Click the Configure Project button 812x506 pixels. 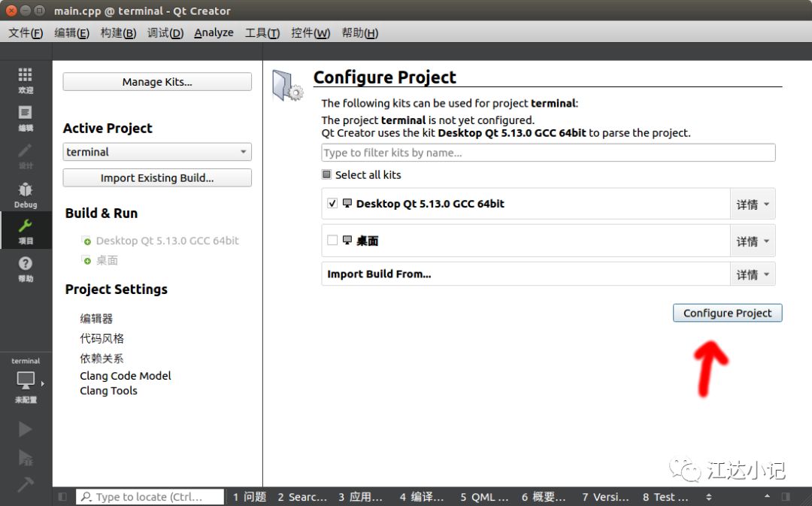tap(727, 313)
